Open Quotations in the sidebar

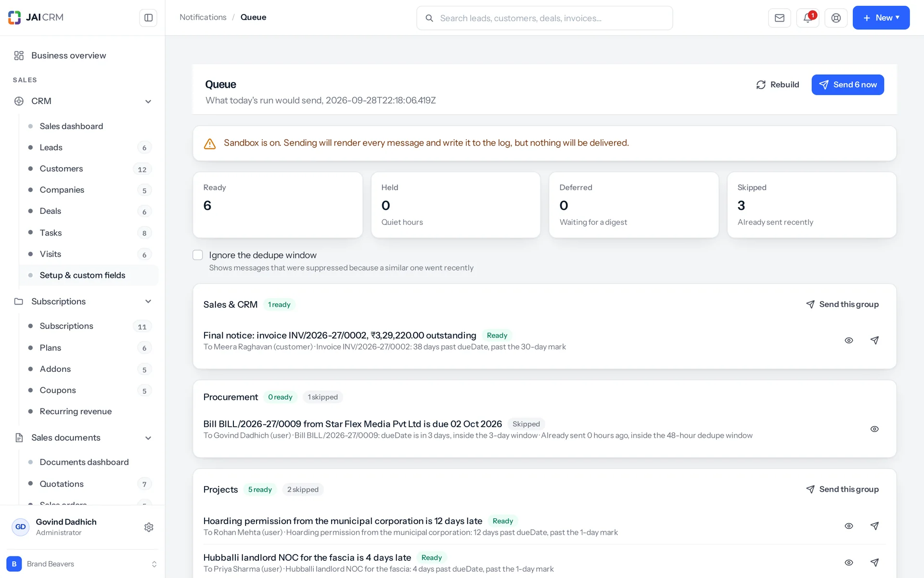pyautogui.click(x=89, y=484)
